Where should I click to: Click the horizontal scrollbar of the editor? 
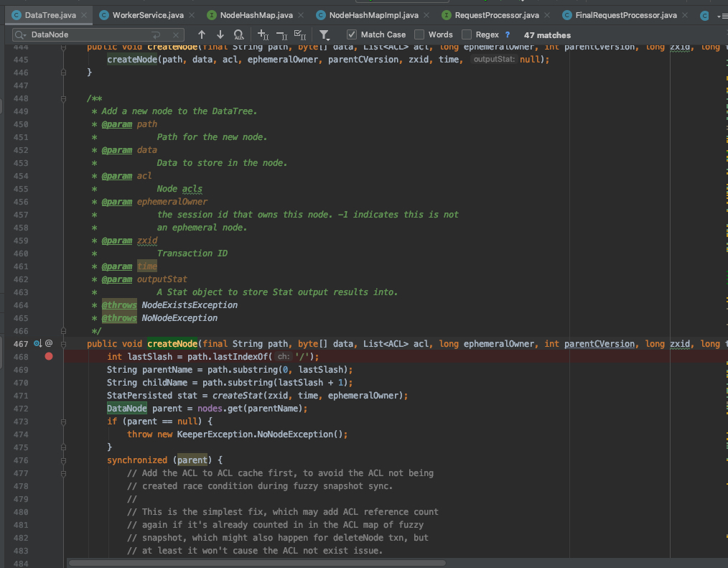pyautogui.click(x=258, y=563)
